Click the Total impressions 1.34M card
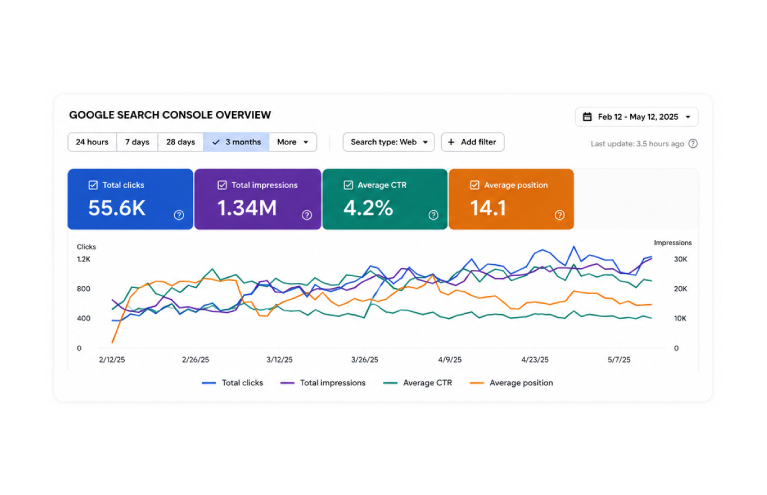 point(258,199)
